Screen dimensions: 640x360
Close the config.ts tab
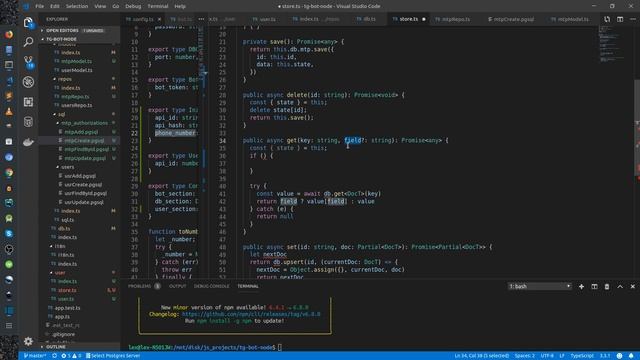point(159,19)
